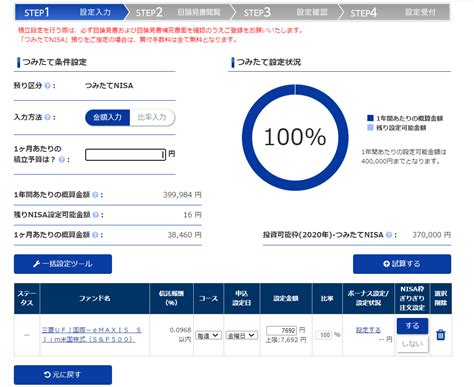Screen dimensions: 474x387
Task: Enable NISA枠ぎりぎり注文 with する
Action: pyautogui.click(x=412, y=326)
